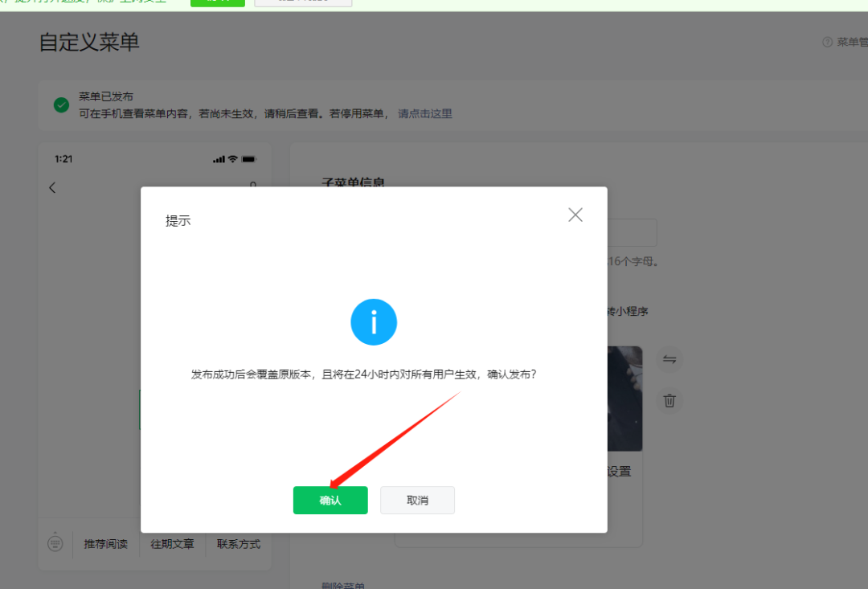Open the 推荐阅读 menu item
Image resolution: width=868 pixels, height=589 pixels.
coord(107,543)
